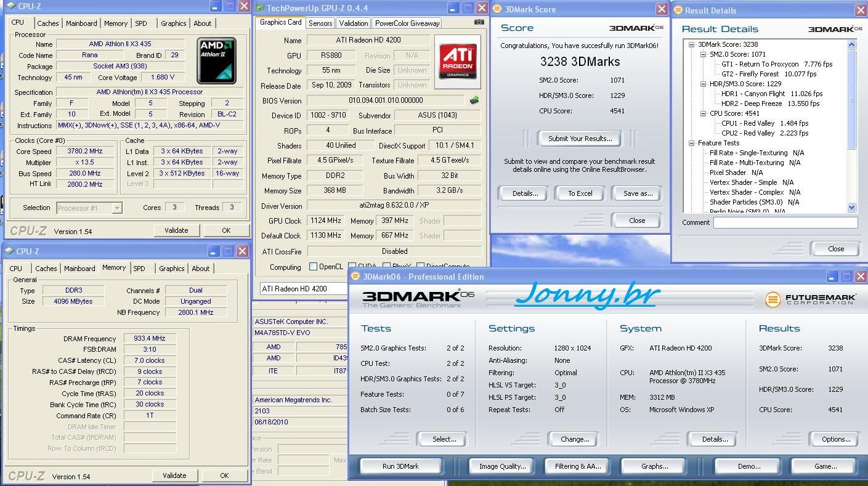
Task: Click To Excel button in Score window
Action: [580, 193]
